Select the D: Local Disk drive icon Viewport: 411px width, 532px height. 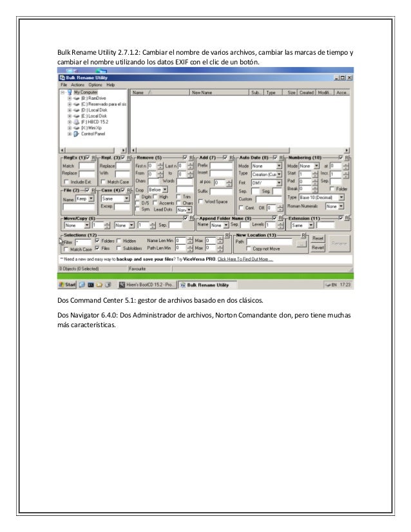pyautogui.click(x=77, y=110)
